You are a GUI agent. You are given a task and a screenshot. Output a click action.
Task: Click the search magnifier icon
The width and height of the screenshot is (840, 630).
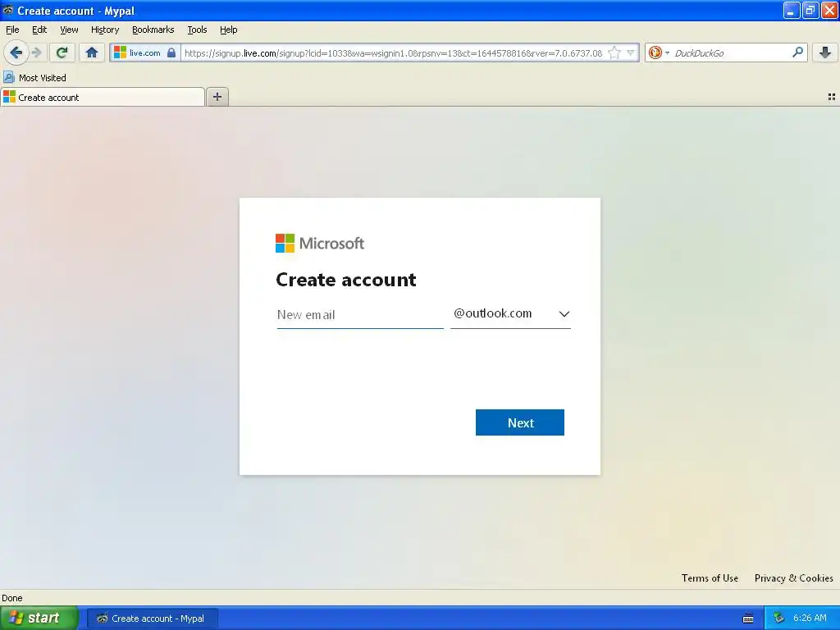pos(797,52)
